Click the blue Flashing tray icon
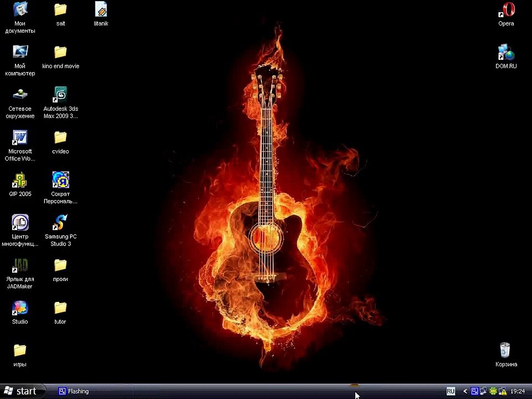This screenshot has width=532, height=399. [474, 391]
